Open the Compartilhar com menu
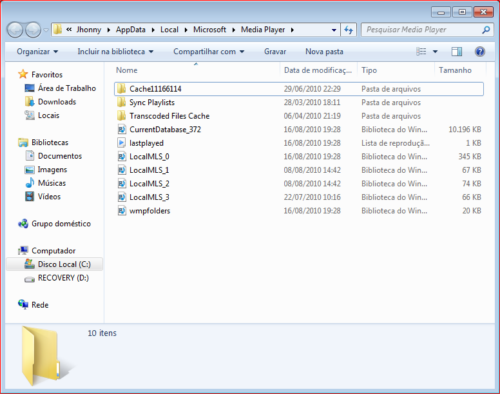The image size is (500, 394). point(209,52)
